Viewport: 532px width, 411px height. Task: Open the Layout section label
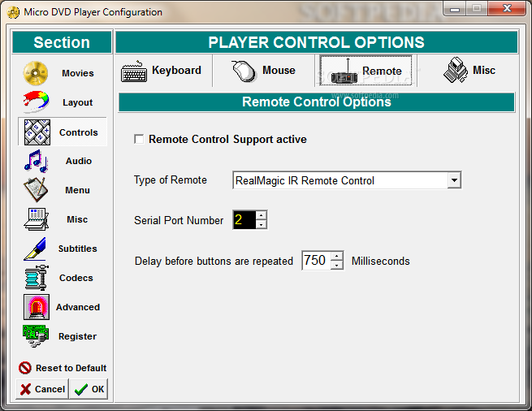click(78, 102)
